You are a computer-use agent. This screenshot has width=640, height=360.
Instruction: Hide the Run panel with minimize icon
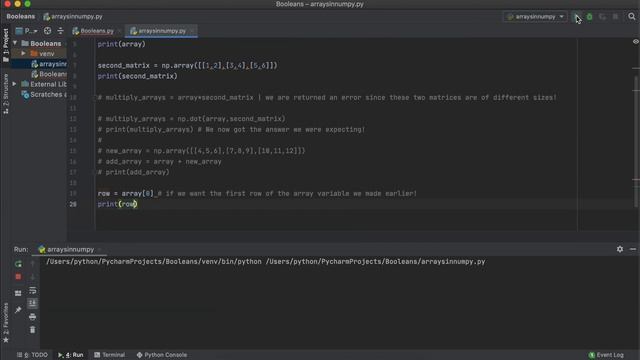click(633, 249)
